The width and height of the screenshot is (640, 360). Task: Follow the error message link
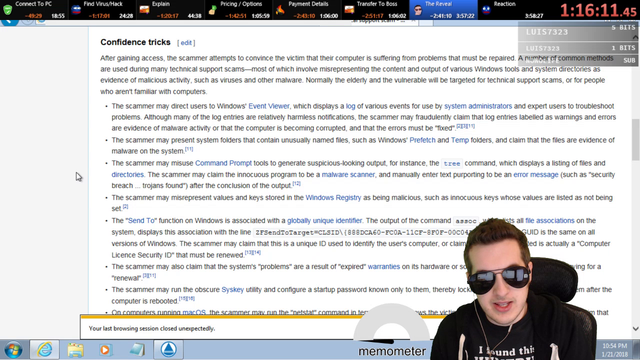[x=536, y=175]
